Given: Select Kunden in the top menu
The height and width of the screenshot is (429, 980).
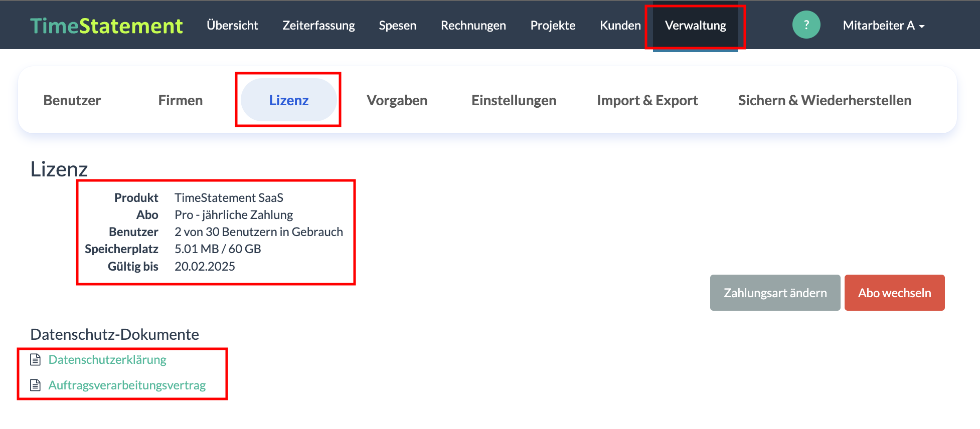Looking at the screenshot, I should click(x=620, y=26).
